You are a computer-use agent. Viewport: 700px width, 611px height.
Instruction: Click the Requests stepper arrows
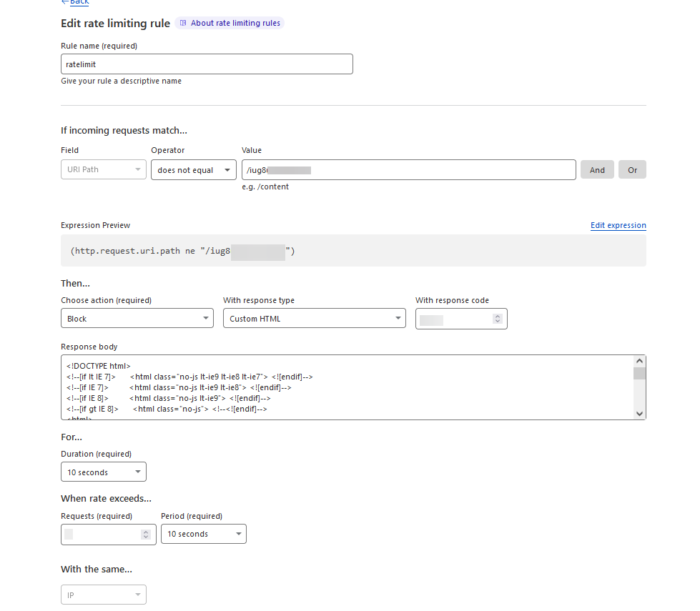coord(146,535)
